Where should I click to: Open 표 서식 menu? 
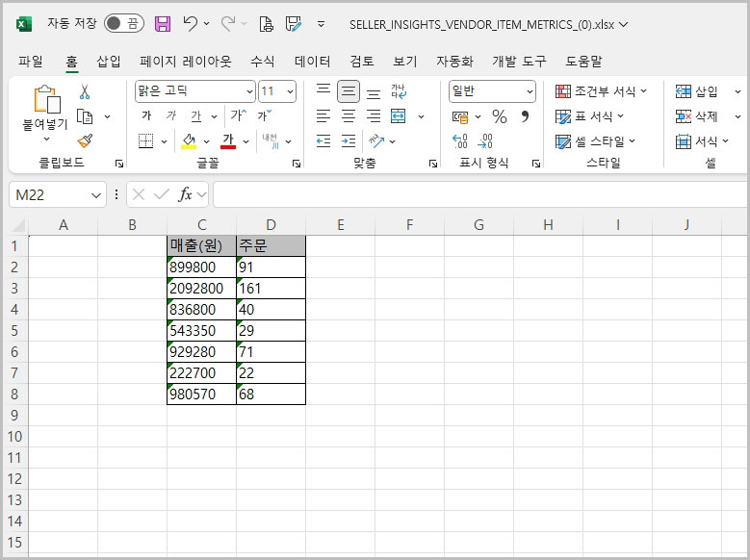click(589, 116)
